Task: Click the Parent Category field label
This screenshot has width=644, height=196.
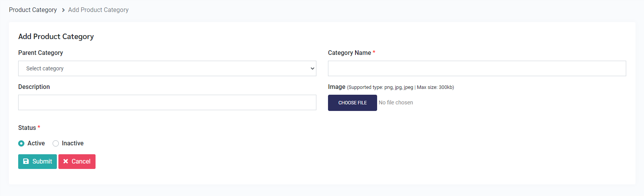Action: pyautogui.click(x=41, y=53)
